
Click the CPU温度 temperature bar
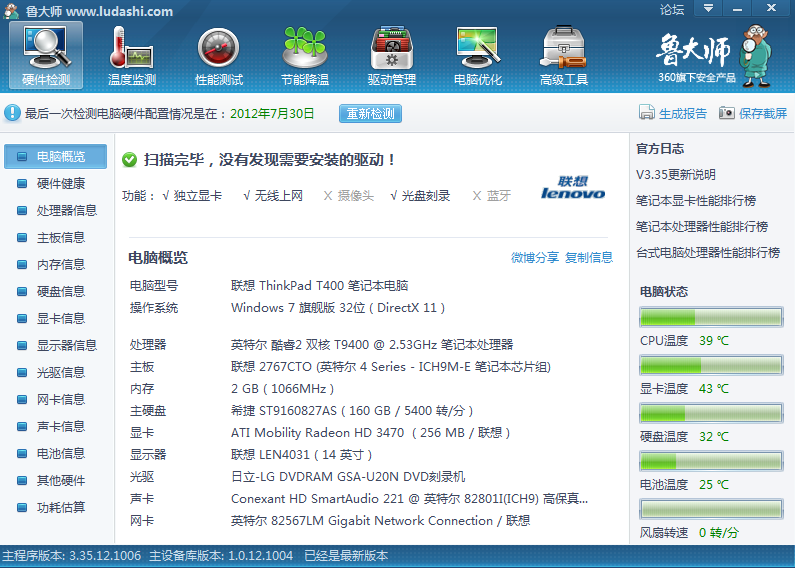[x=710, y=318]
